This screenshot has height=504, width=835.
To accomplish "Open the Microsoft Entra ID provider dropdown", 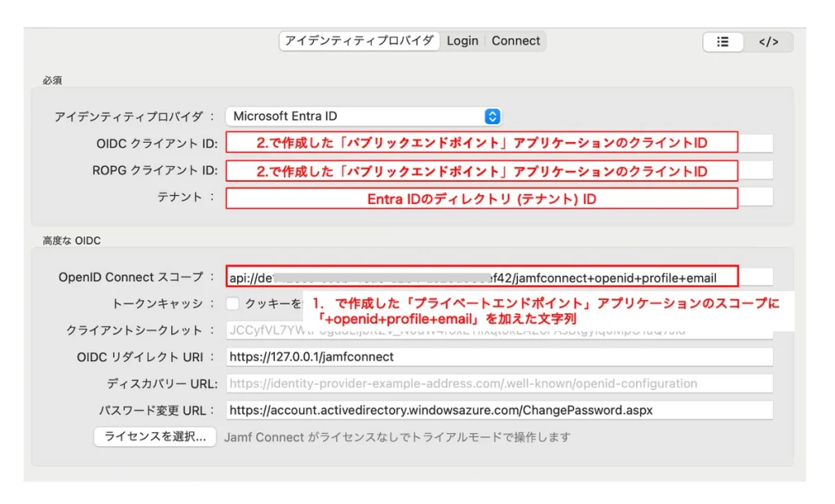I will pyautogui.click(x=363, y=117).
